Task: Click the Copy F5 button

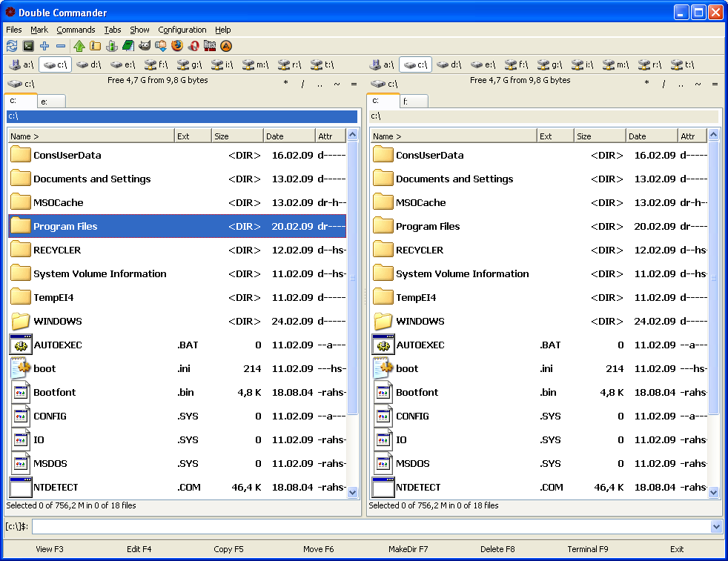Action: point(228,549)
